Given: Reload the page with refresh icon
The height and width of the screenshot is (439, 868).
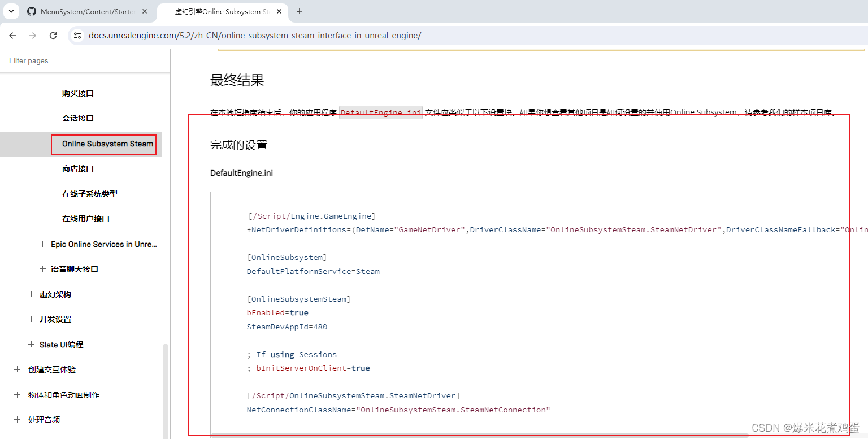Looking at the screenshot, I should [x=53, y=36].
